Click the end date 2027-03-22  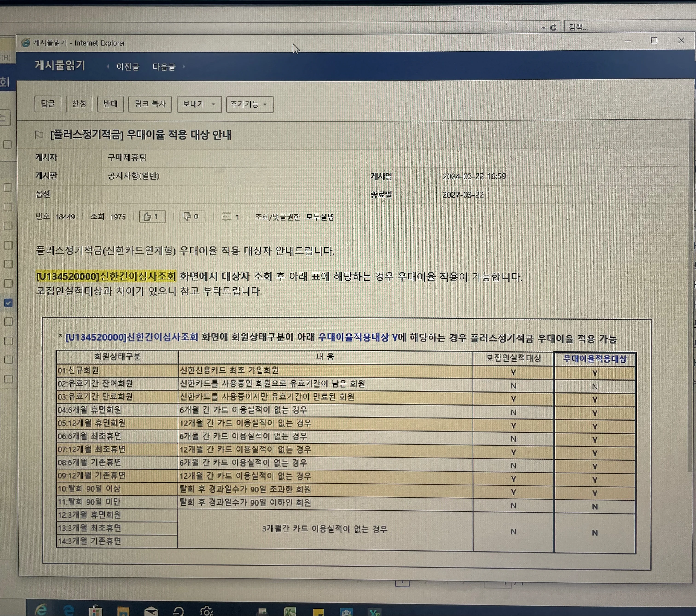click(463, 195)
